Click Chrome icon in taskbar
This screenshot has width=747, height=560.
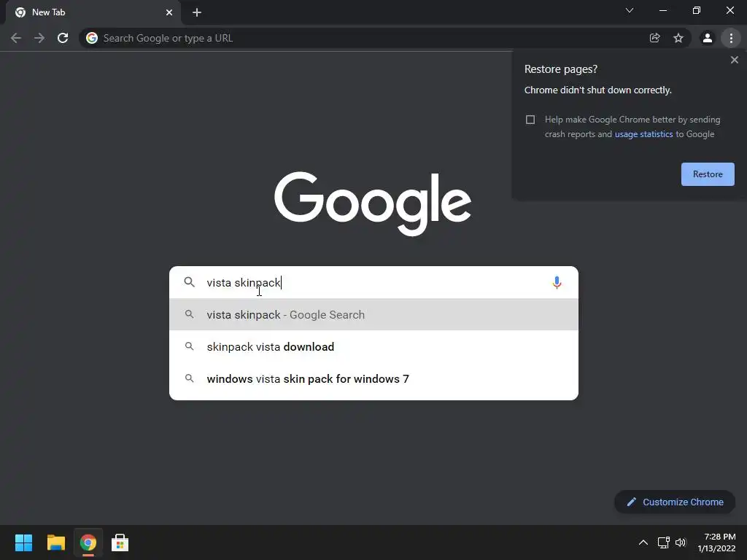point(88,542)
